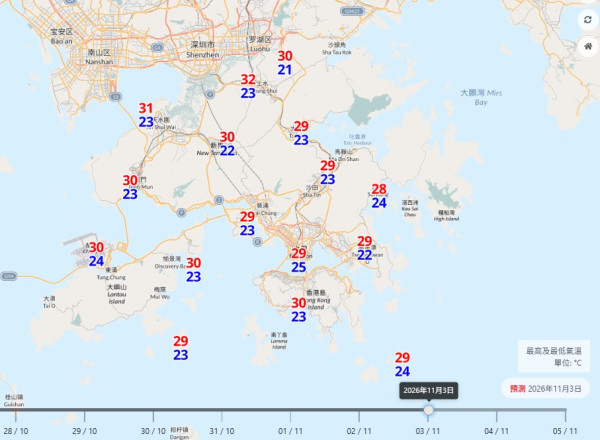The width and height of the screenshot is (600, 440).
Task: Select the 29/24 reading in southeast waters
Action: pyautogui.click(x=402, y=364)
